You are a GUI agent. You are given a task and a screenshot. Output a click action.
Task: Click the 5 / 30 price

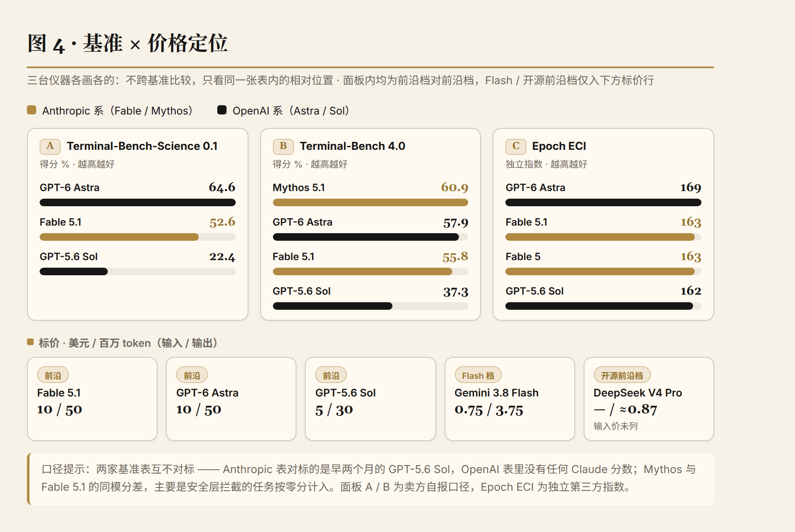[x=334, y=410]
